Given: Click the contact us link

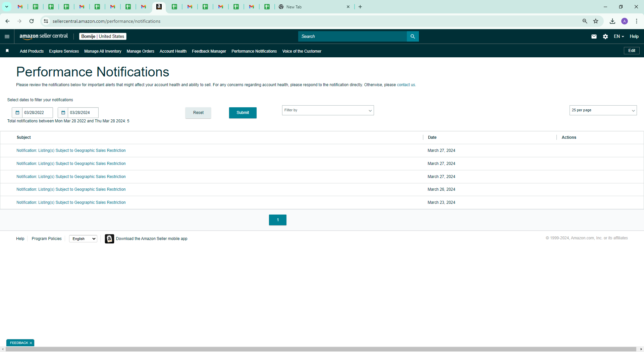Looking at the screenshot, I should [x=406, y=85].
